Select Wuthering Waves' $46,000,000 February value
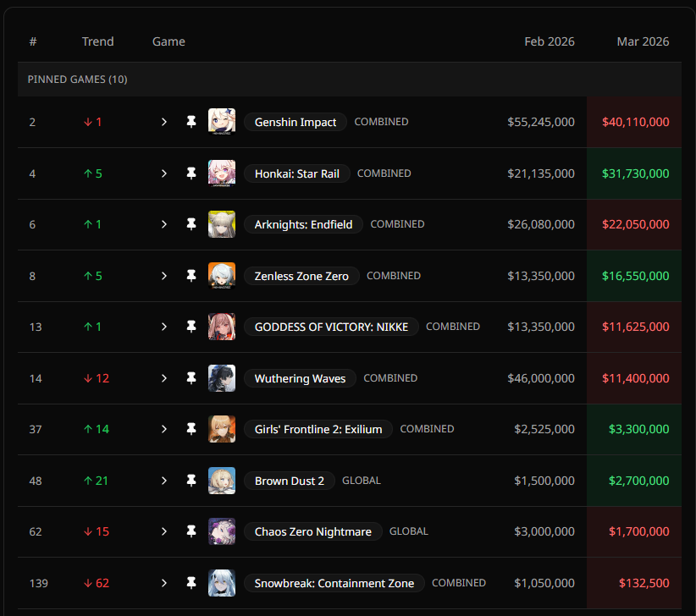Image resolution: width=696 pixels, height=616 pixels. pos(541,378)
